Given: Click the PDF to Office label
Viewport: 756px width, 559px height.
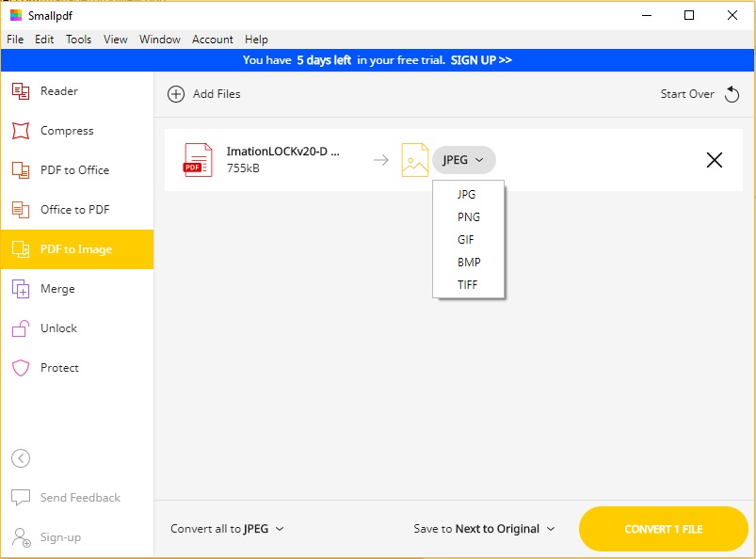Looking at the screenshot, I should (74, 170).
